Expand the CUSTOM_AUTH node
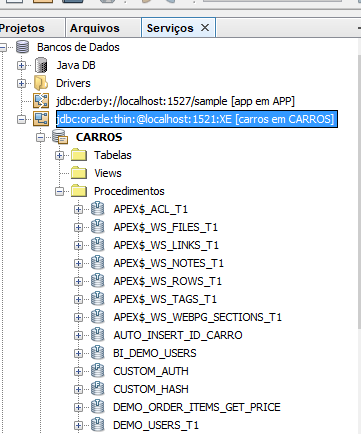This screenshot has height=434, width=361. (78, 371)
